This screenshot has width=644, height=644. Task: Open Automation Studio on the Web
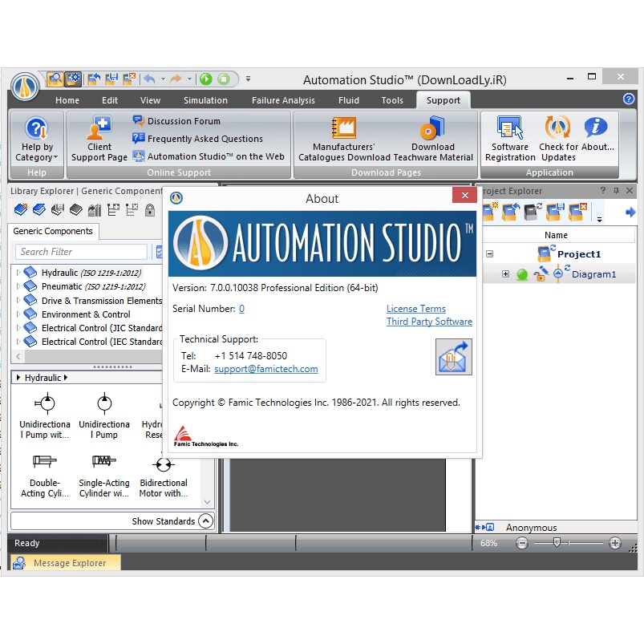(209, 156)
